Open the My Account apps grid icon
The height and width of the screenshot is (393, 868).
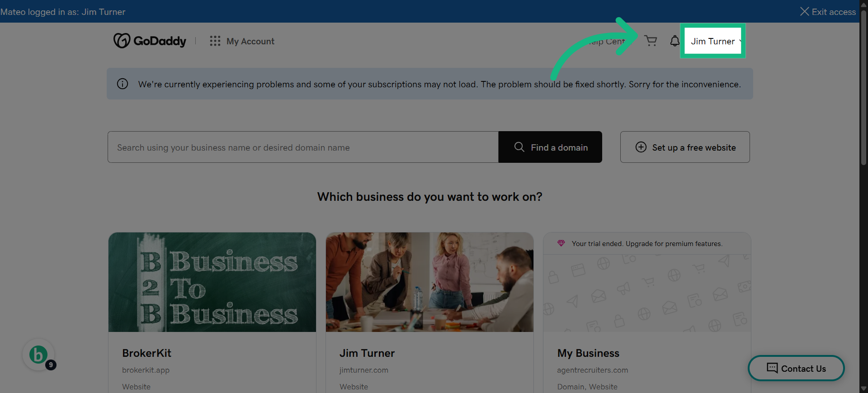click(215, 41)
